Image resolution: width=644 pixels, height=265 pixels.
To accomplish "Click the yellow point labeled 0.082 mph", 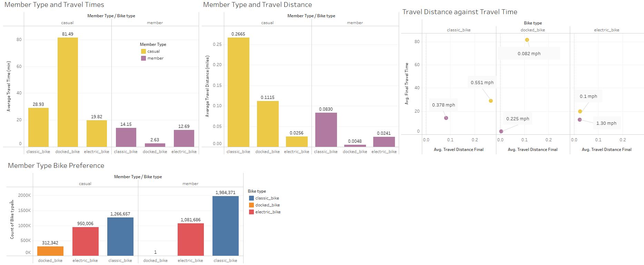I will [527, 40].
